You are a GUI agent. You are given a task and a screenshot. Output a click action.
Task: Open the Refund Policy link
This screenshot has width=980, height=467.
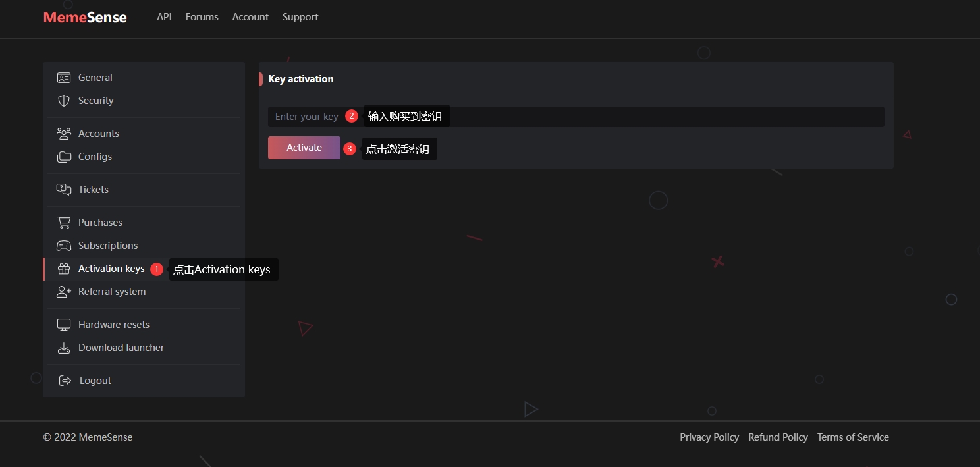point(778,437)
